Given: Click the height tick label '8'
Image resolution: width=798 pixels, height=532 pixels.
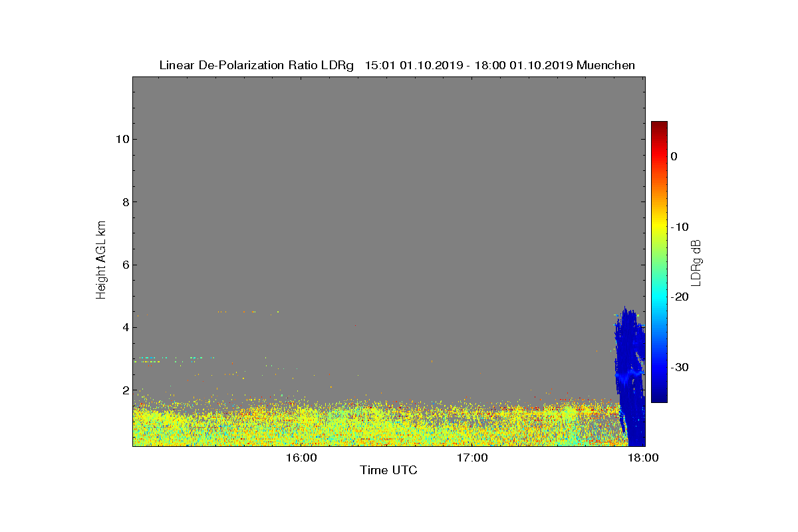Looking at the screenshot, I should tap(124, 202).
